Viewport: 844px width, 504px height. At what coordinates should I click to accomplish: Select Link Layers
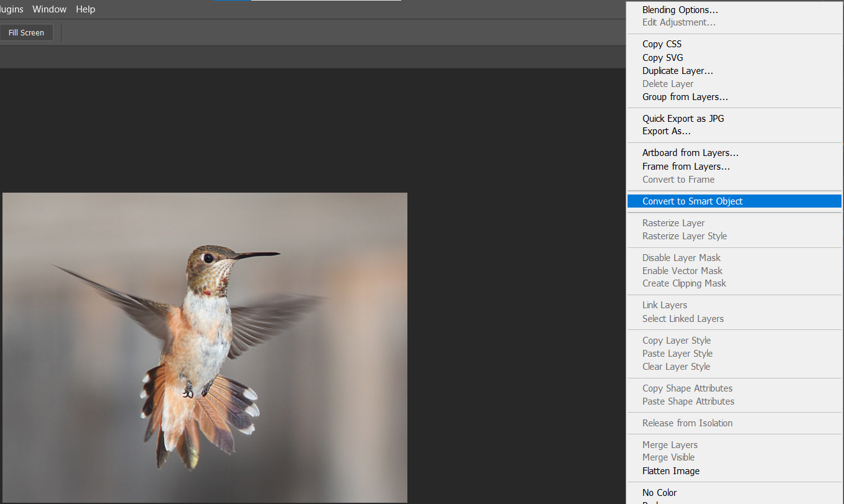pyautogui.click(x=664, y=305)
